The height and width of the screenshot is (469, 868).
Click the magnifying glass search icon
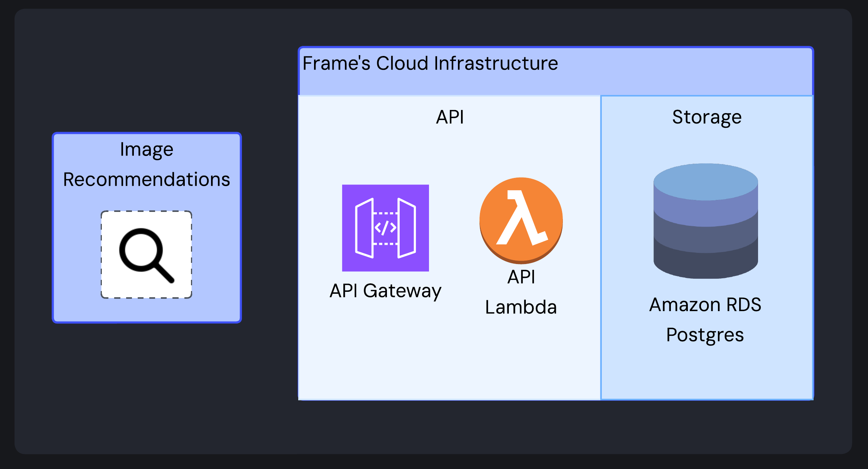pos(147,255)
